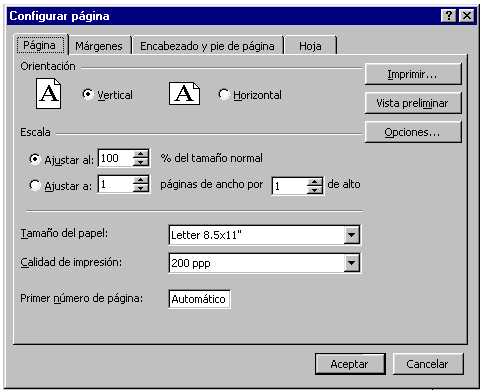Click the Primer número de página field
This screenshot has width=484, height=392.
(x=199, y=299)
